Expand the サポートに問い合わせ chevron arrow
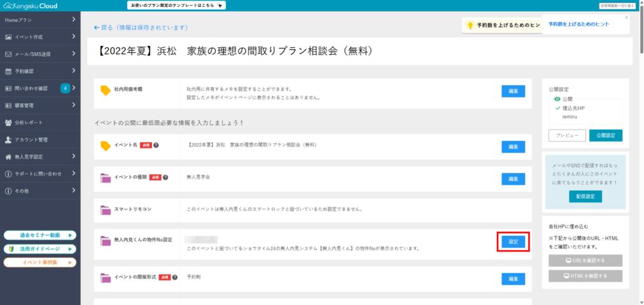Image resolution: width=644 pixels, height=305 pixels. (74, 173)
